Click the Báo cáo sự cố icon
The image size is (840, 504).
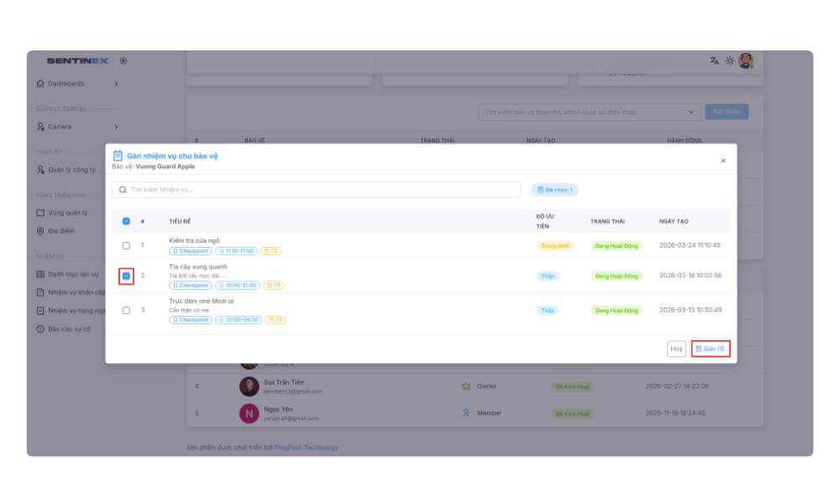[x=40, y=328]
